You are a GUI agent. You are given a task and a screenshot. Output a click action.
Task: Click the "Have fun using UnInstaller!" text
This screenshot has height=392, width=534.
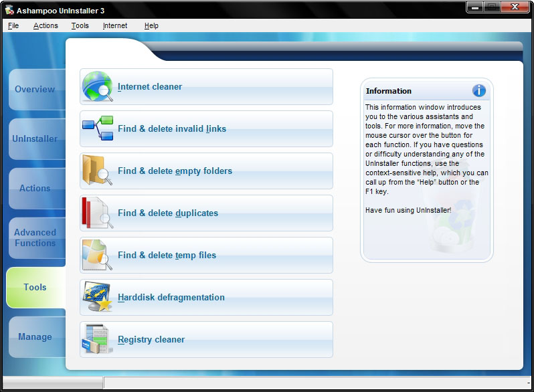pyautogui.click(x=408, y=210)
